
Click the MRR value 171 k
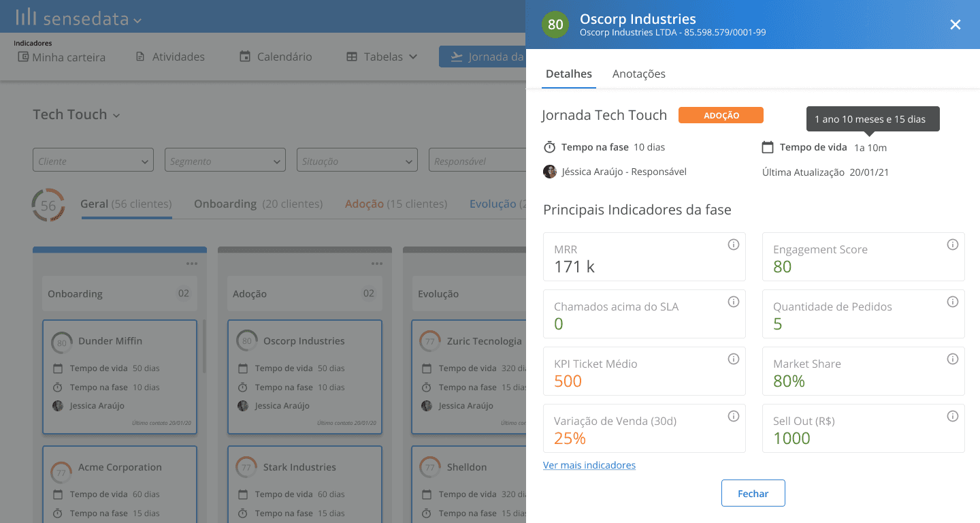574,267
